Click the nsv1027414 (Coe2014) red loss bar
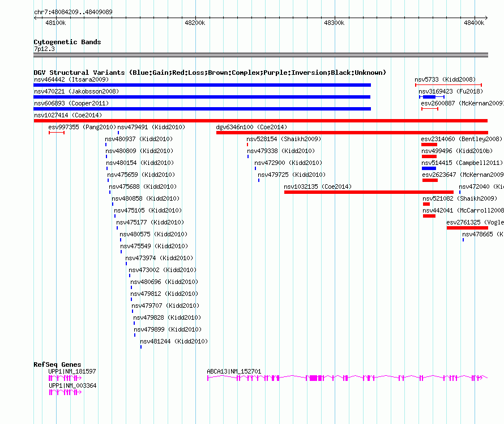The width and height of the screenshot is (504, 424). [260, 121]
